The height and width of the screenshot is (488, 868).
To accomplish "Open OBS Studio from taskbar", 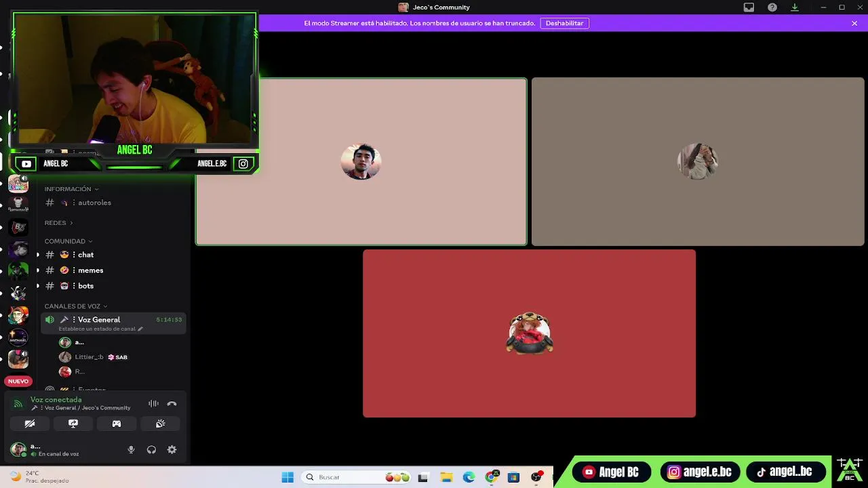I will click(536, 477).
